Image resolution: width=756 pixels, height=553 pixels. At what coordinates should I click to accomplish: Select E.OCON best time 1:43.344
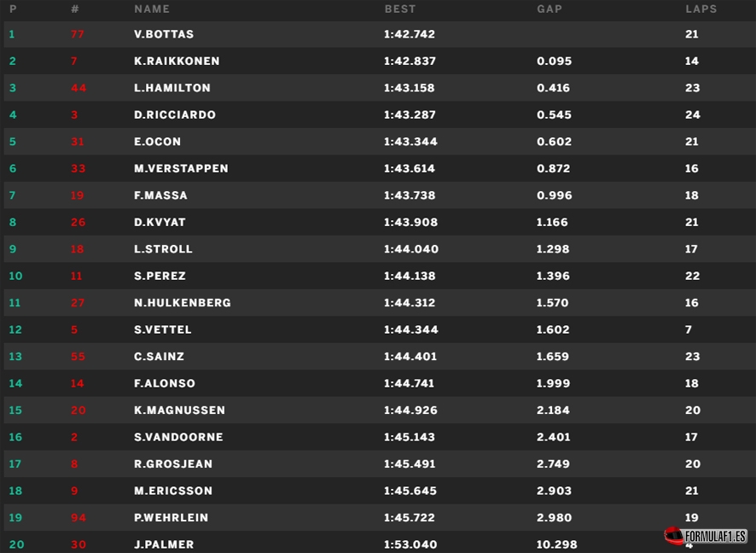tap(410, 142)
